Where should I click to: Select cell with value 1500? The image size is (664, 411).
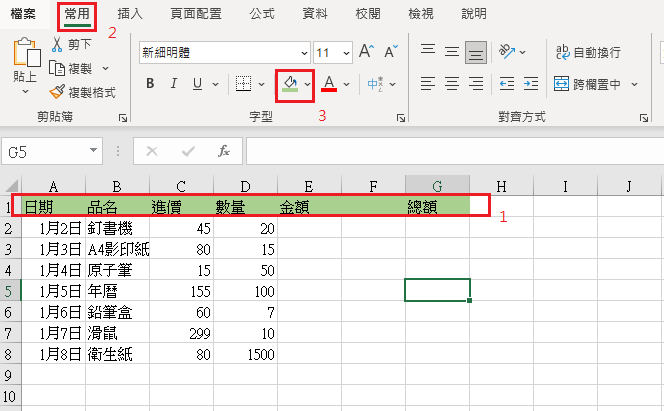click(x=246, y=354)
